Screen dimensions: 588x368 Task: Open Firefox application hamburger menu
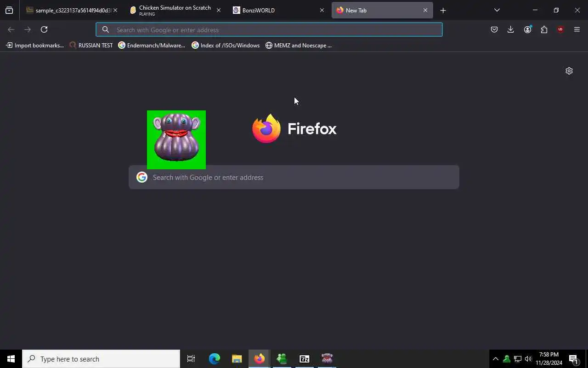tap(577, 29)
